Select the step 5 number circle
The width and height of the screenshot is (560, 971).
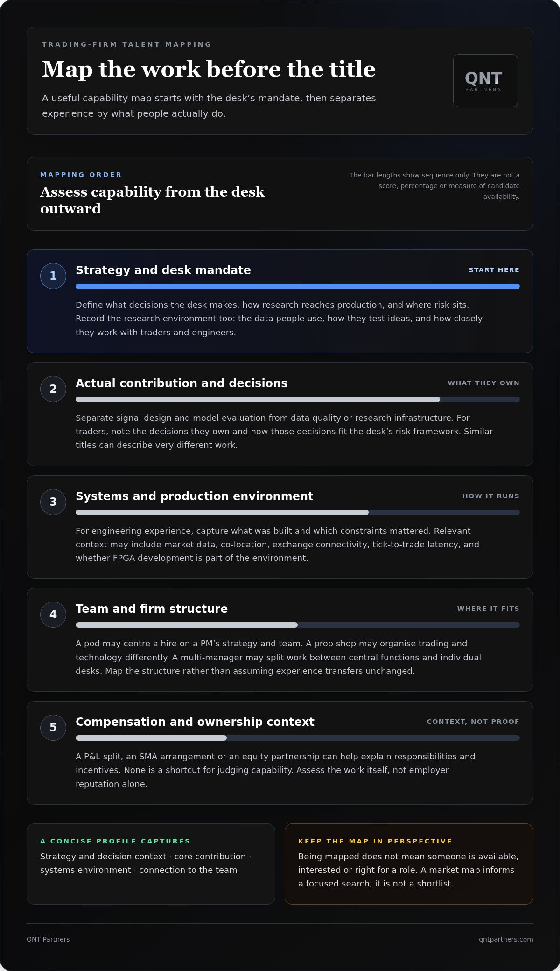53,728
